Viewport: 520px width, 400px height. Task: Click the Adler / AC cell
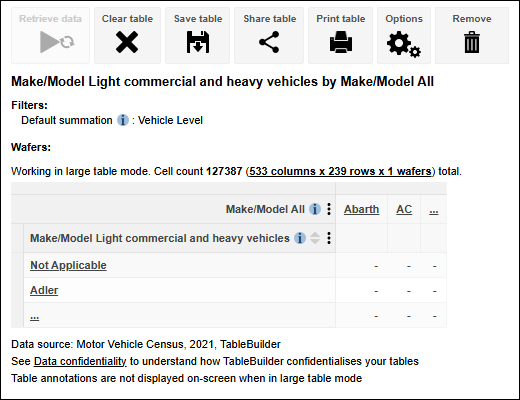[404, 290]
